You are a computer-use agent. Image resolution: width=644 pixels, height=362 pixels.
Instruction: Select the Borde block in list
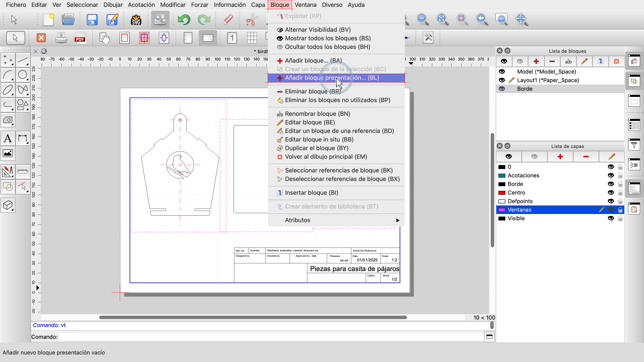(525, 89)
